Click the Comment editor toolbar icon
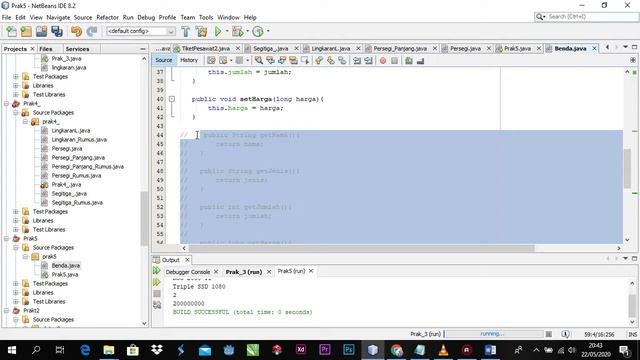This screenshot has height=360, width=640. (409, 60)
